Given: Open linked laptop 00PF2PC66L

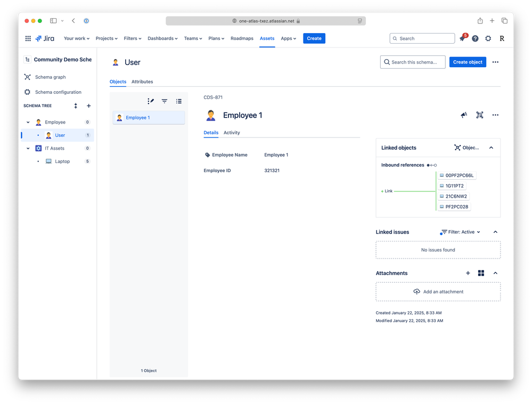Looking at the screenshot, I should (457, 175).
